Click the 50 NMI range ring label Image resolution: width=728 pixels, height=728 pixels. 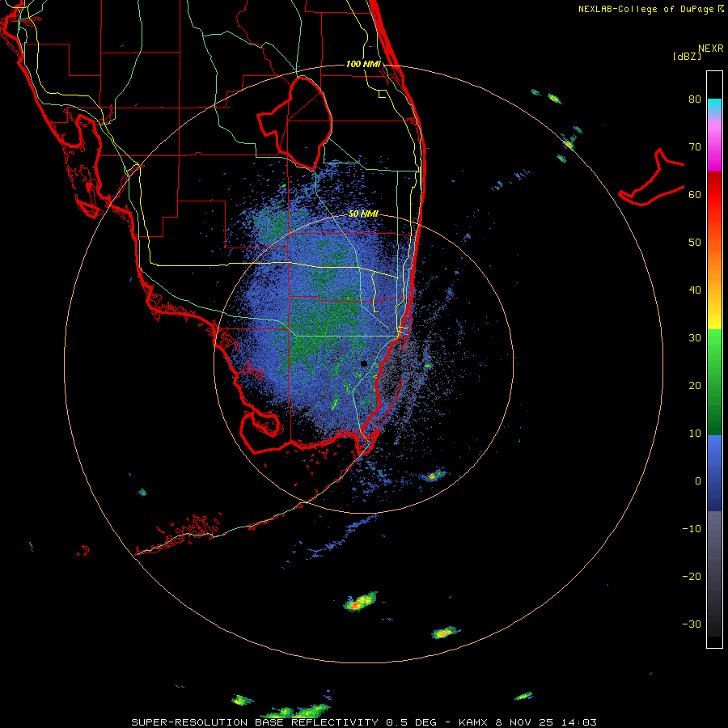coord(363,214)
